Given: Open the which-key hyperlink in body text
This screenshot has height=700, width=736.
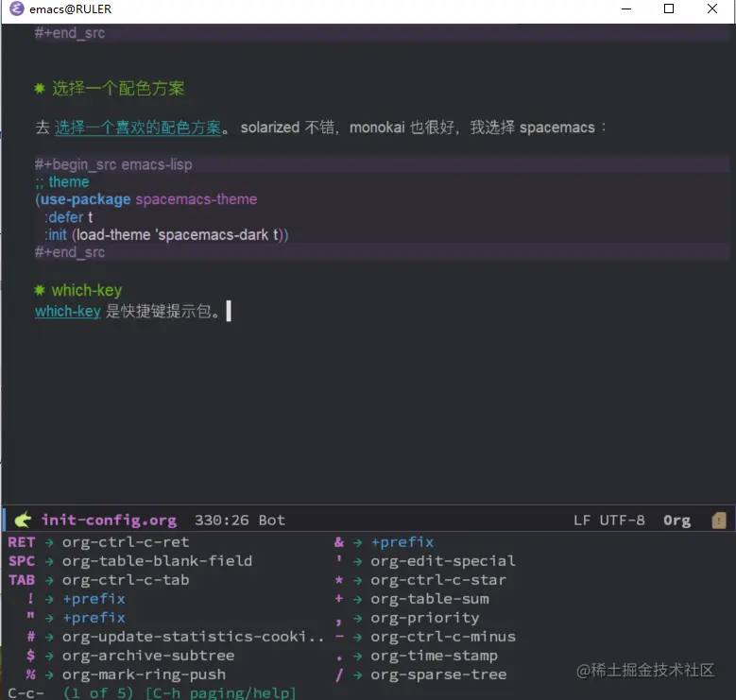Looking at the screenshot, I should click(x=68, y=311).
